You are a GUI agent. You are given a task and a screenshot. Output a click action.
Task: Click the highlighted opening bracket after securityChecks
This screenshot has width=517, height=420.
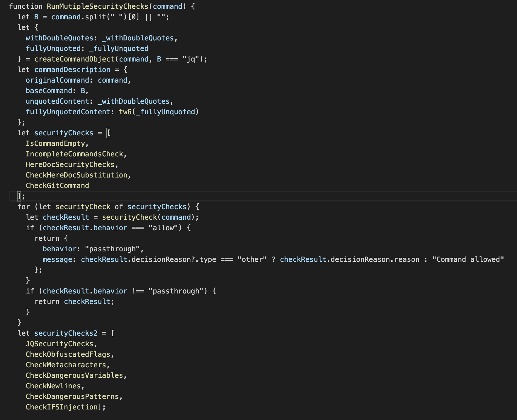coord(108,133)
